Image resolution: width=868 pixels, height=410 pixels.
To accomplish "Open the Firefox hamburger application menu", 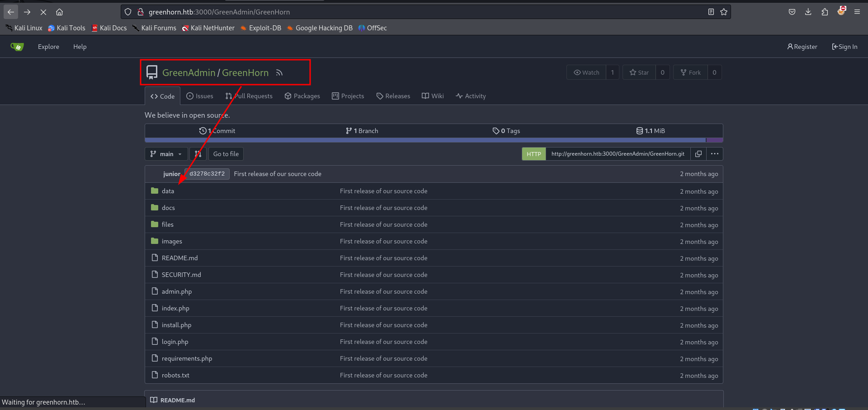I will (857, 12).
